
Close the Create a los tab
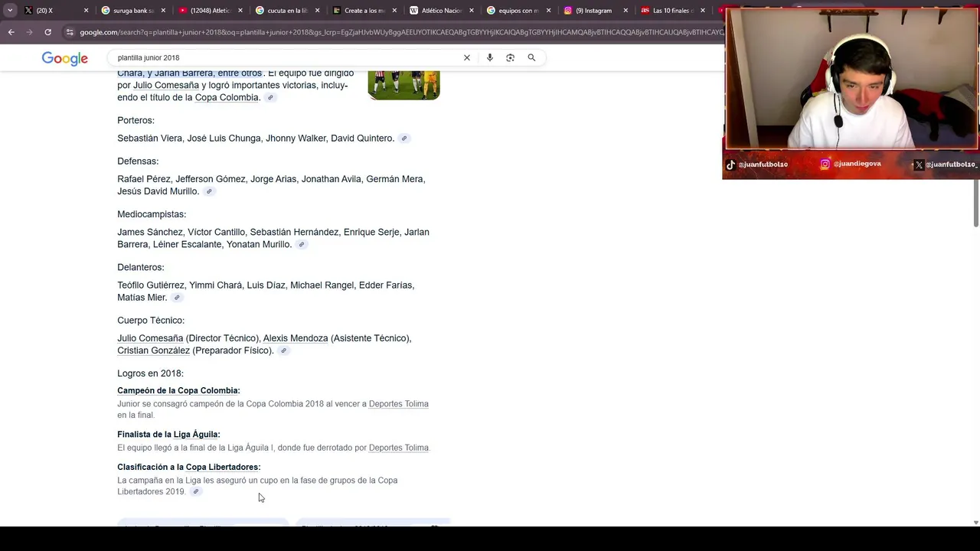coord(394,11)
